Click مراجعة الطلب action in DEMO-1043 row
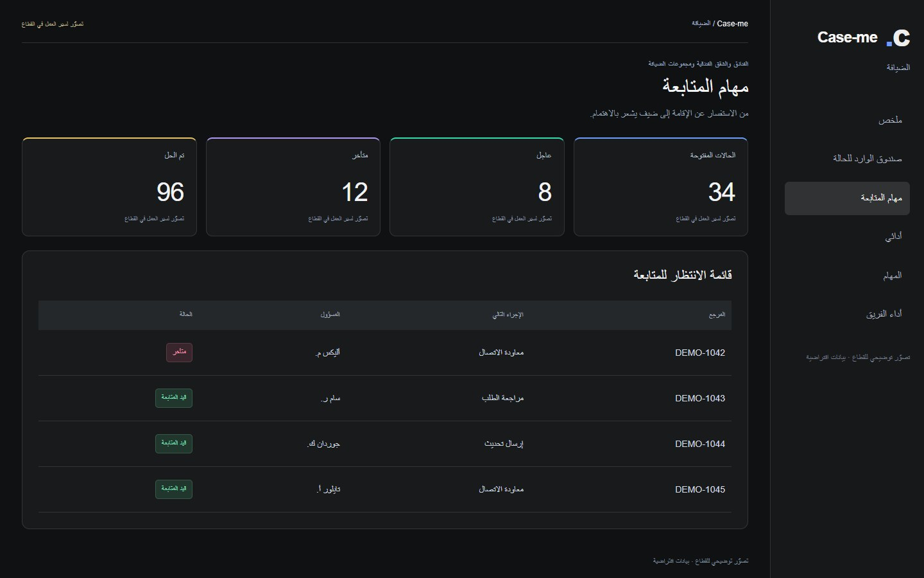 [x=502, y=398]
